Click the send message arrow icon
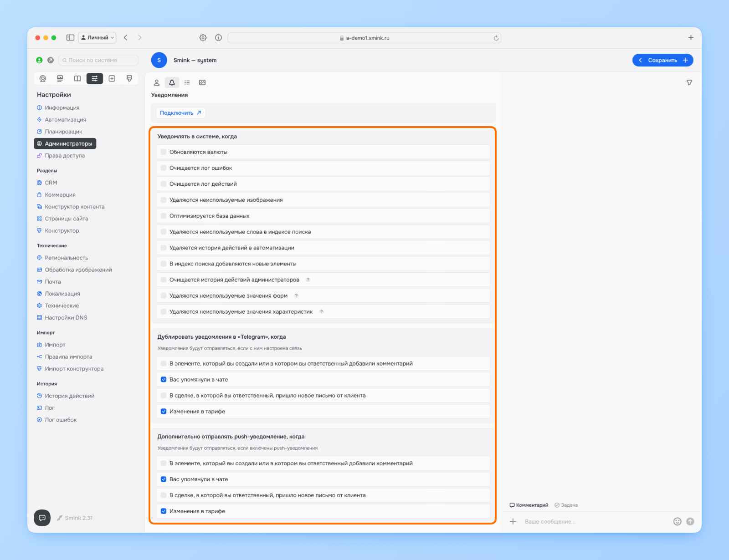729x560 pixels. [690, 521]
